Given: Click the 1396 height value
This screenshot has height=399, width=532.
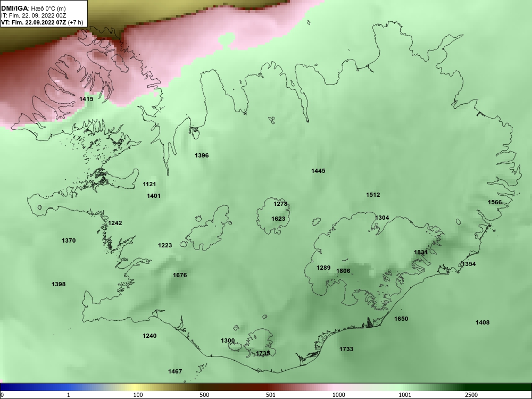Looking at the screenshot, I should 202,155.
